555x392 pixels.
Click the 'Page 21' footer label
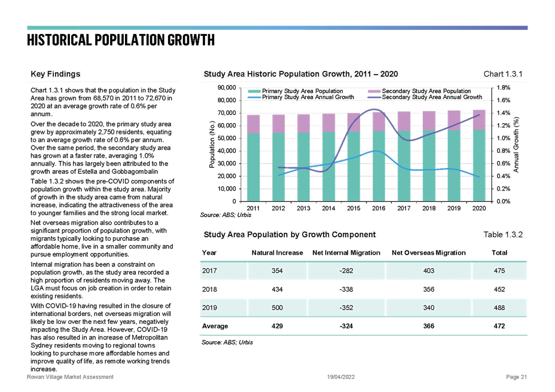click(516, 377)
